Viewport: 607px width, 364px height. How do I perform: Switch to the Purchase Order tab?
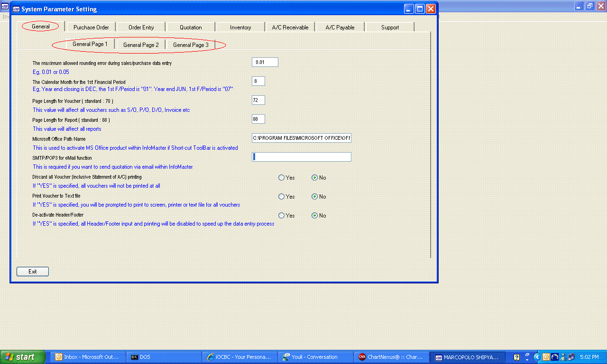pos(91,27)
